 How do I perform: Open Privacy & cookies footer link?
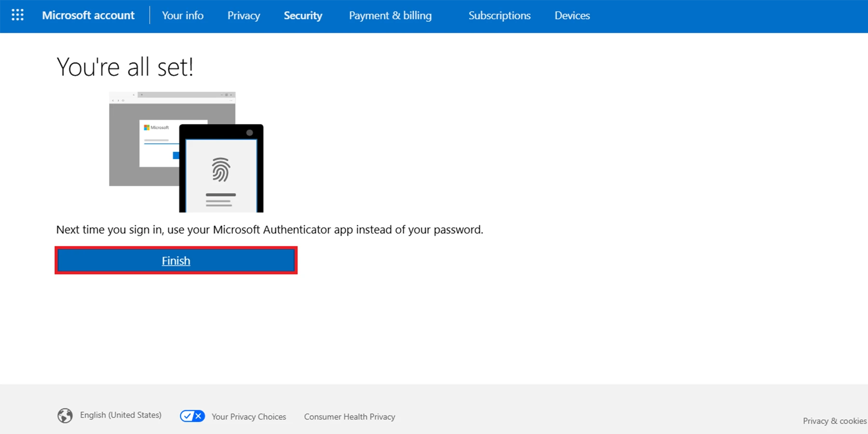coord(835,421)
